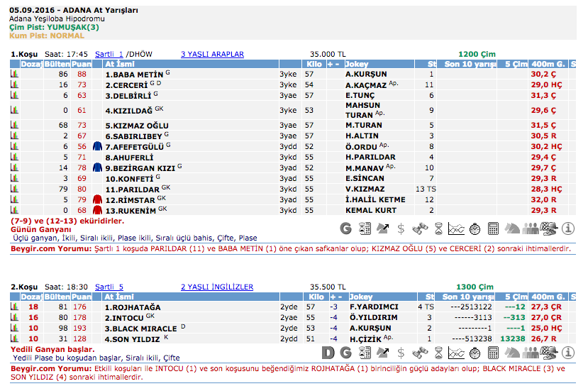Click the red jersey icon beside RİMSTAR
This screenshot has height=391, width=588.
coord(98,199)
